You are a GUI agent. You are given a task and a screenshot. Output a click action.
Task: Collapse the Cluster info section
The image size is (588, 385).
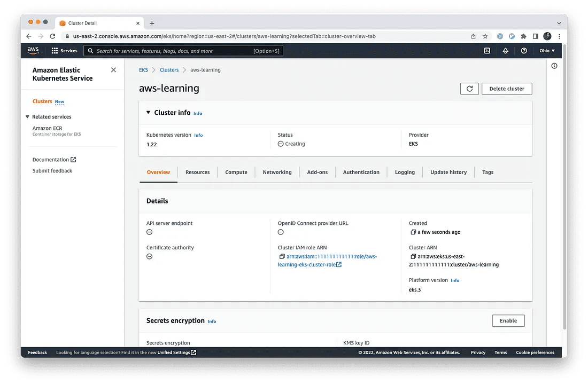148,112
